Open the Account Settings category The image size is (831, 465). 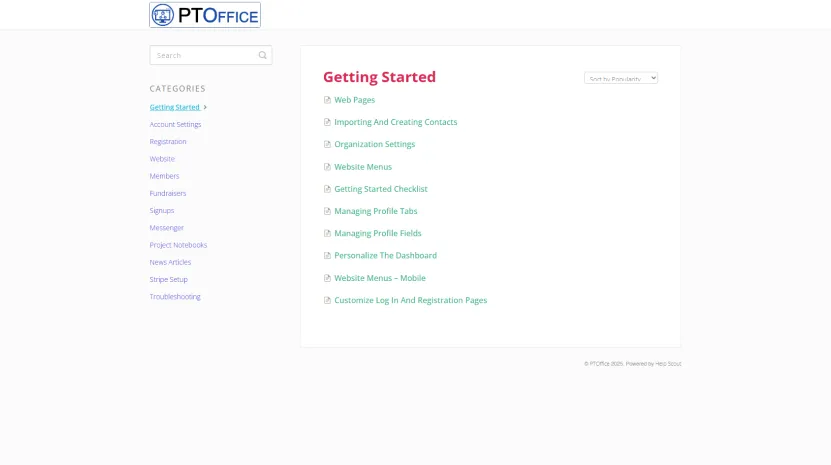(175, 125)
